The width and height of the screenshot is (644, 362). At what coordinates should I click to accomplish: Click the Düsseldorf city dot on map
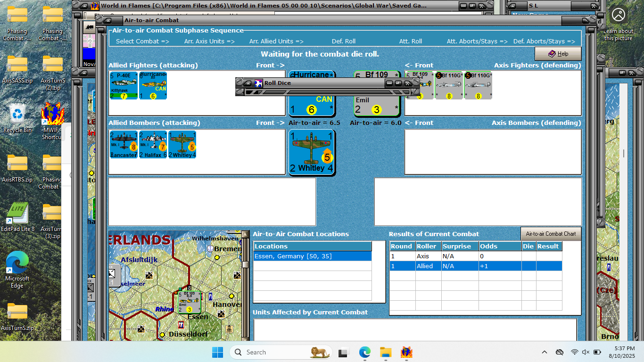point(163,335)
